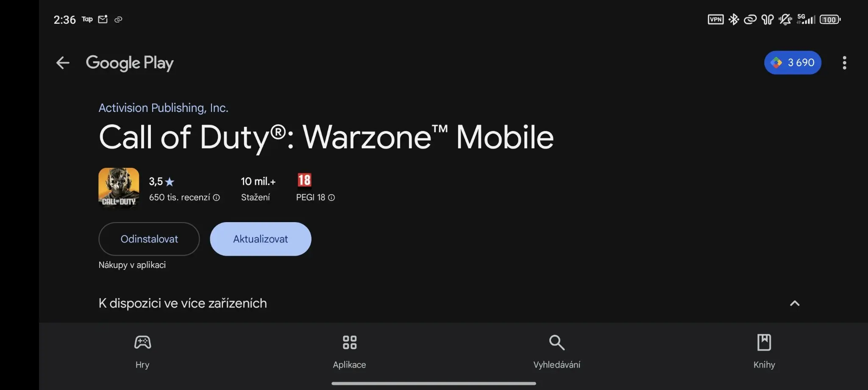Tap the VPN status bar icon

click(x=716, y=19)
